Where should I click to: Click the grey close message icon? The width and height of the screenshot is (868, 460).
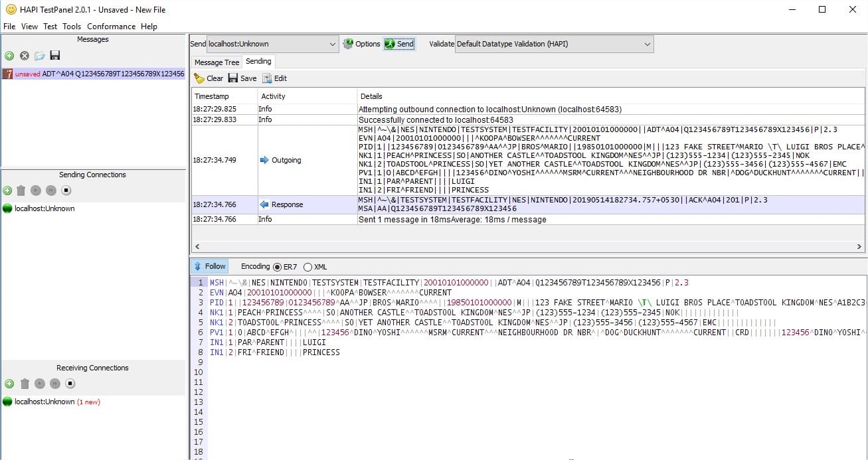[x=25, y=56]
